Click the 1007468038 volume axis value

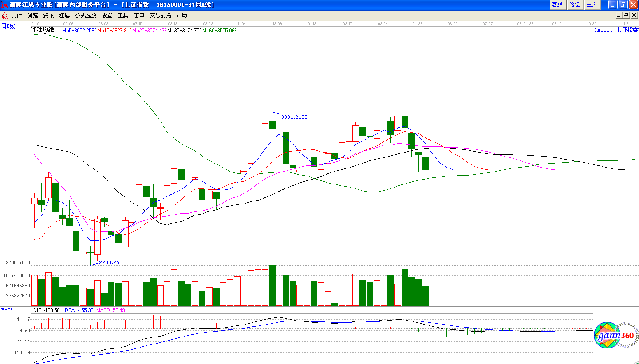(16, 275)
